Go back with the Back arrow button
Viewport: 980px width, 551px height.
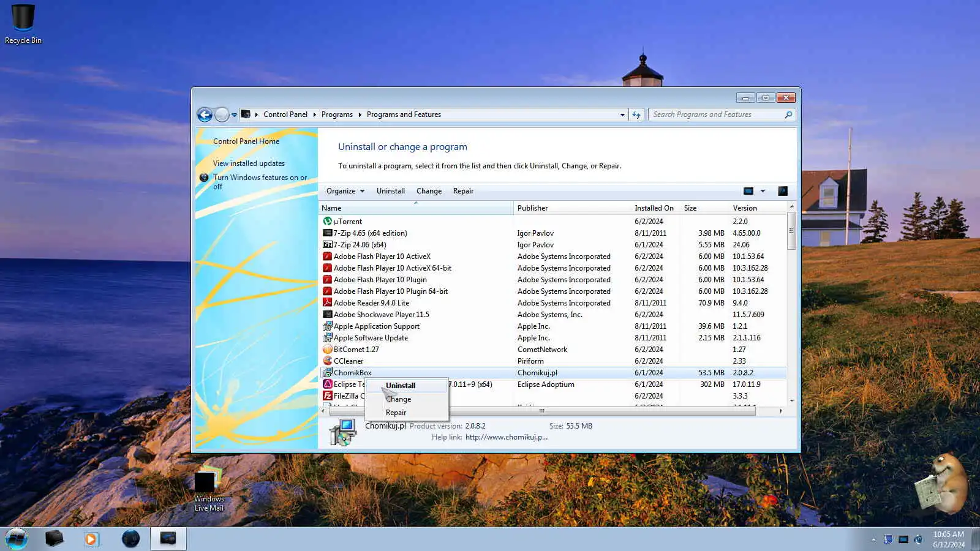tap(205, 114)
